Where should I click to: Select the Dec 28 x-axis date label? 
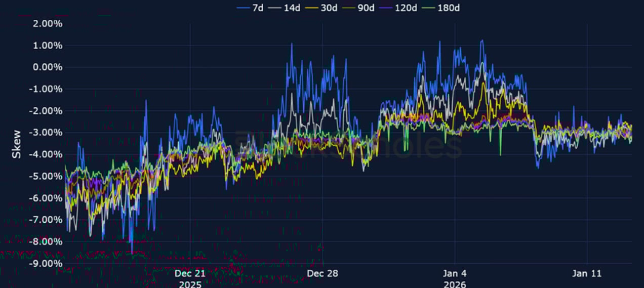(322, 273)
